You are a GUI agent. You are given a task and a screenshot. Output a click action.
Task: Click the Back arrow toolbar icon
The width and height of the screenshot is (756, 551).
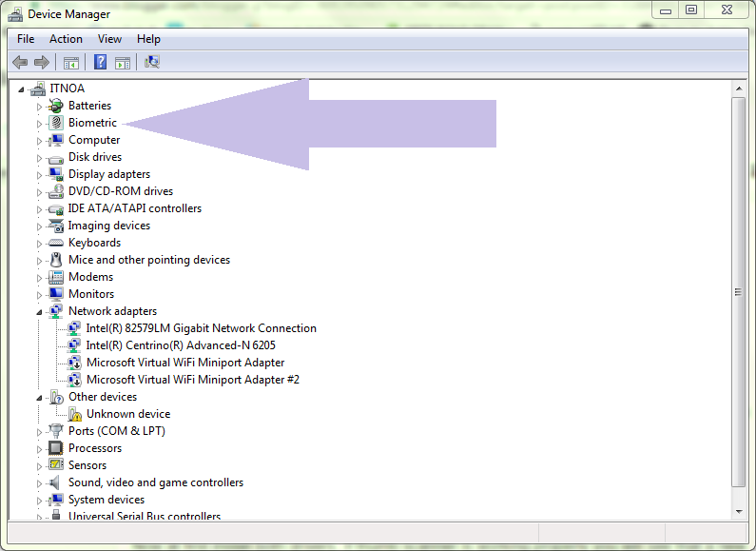click(20, 62)
